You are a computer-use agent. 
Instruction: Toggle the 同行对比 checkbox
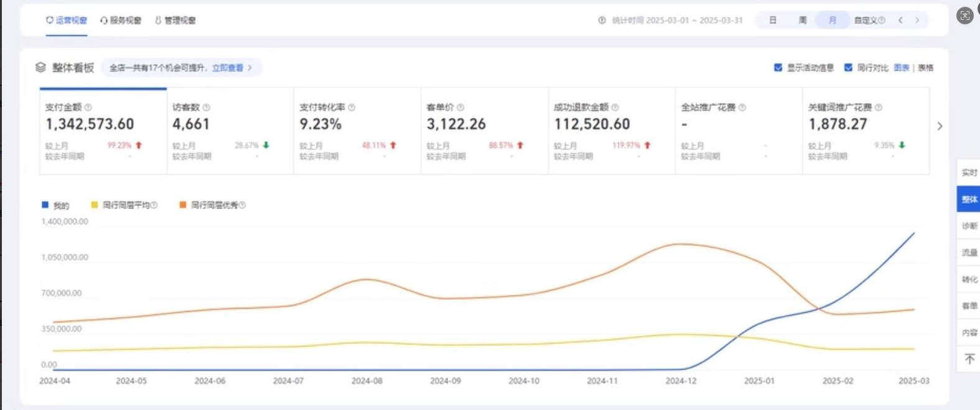tap(848, 68)
